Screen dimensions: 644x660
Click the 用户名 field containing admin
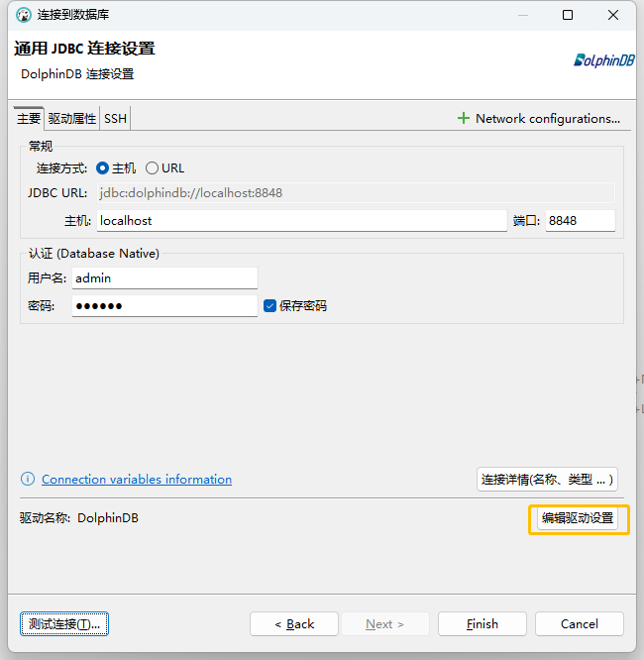tap(164, 278)
